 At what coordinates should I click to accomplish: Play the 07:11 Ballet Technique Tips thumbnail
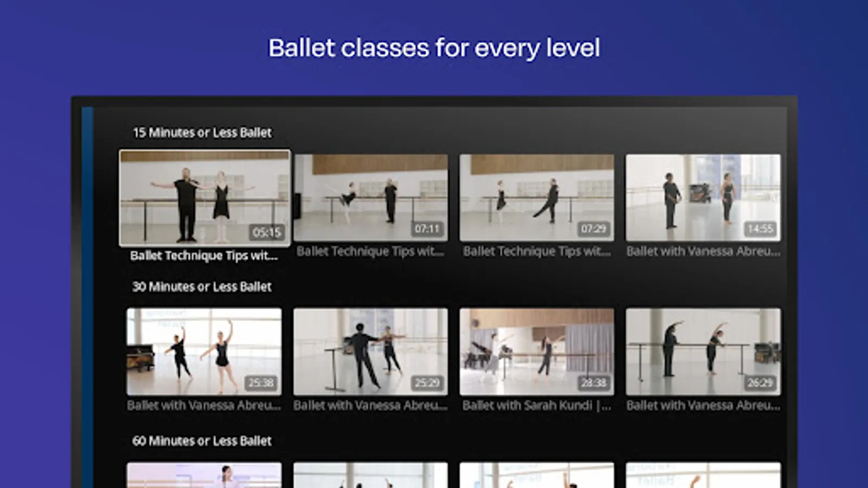371,197
